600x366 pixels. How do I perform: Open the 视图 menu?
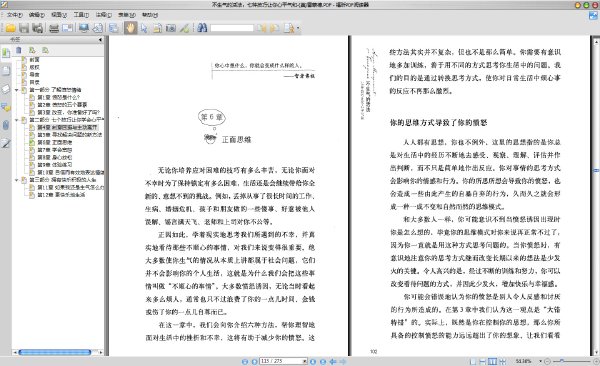click(x=59, y=15)
